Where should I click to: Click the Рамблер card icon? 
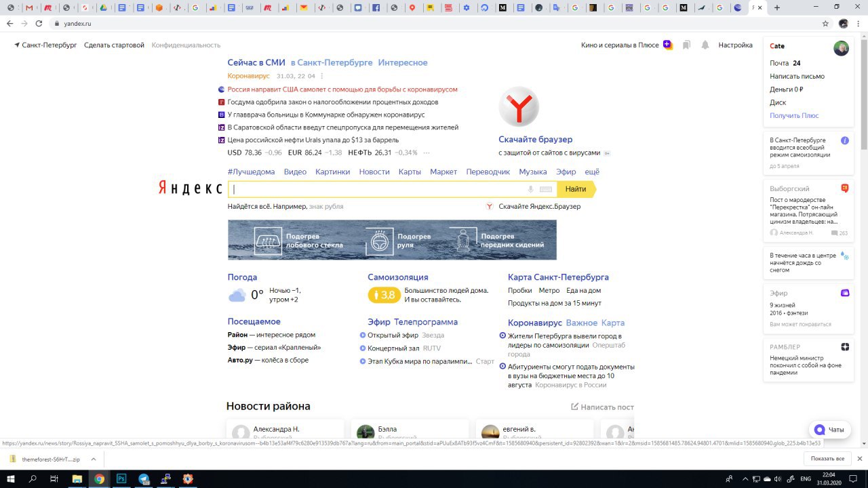click(x=845, y=347)
